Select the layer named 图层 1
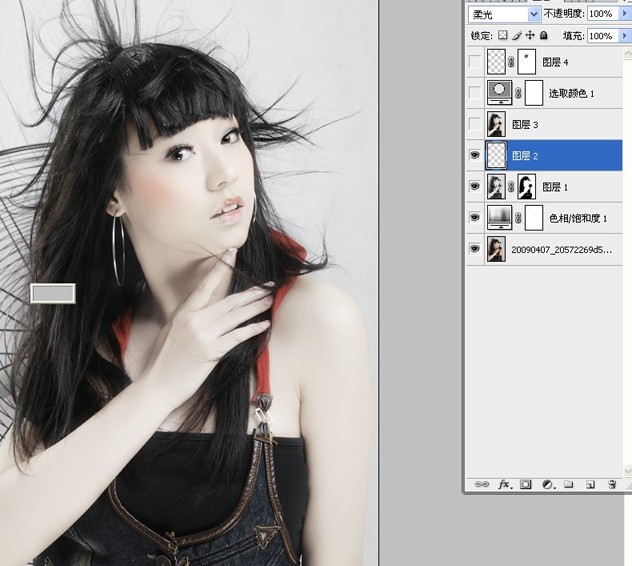The height and width of the screenshot is (566, 632). 555,187
